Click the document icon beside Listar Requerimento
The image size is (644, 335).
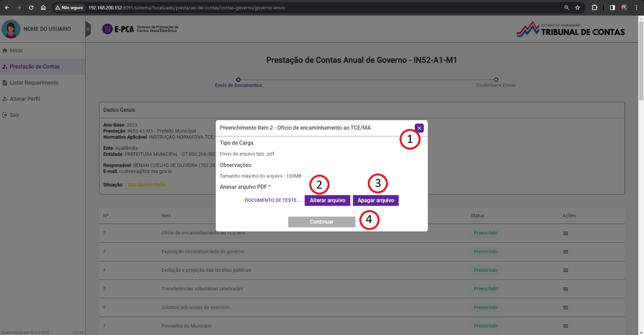pyautogui.click(x=5, y=83)
